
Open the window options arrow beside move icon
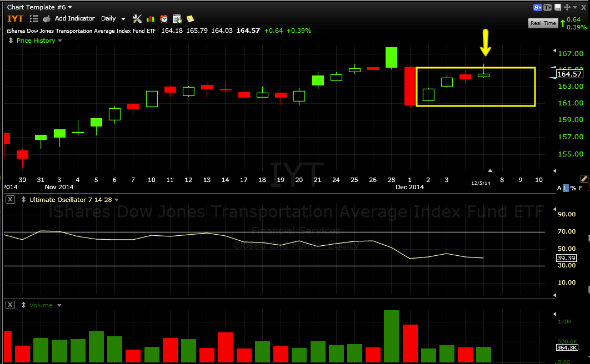575,7
